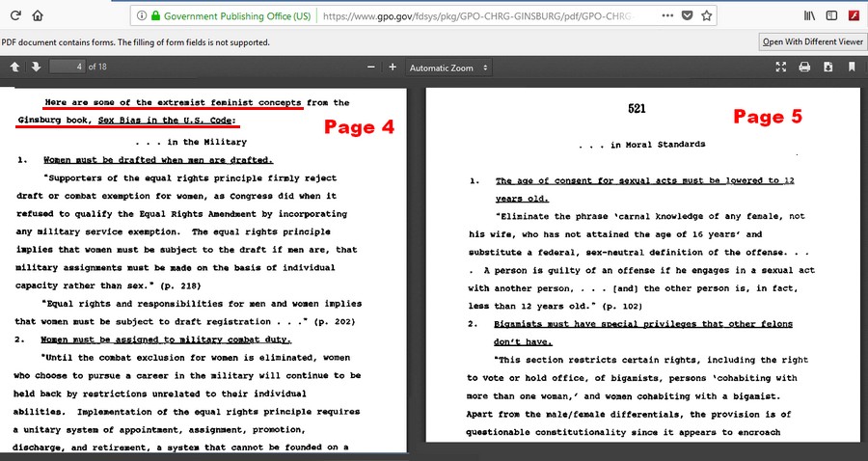
Task: Save page to Pocket
Action: coord(687,16)
